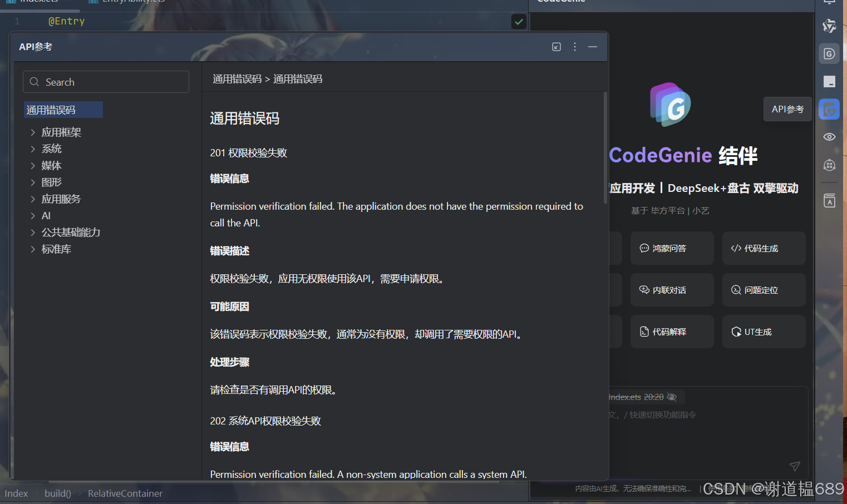Click the send message paper-plane icon
Viewport: 847px width, 504px height.
pyautogui.click(x=795, y=466)
